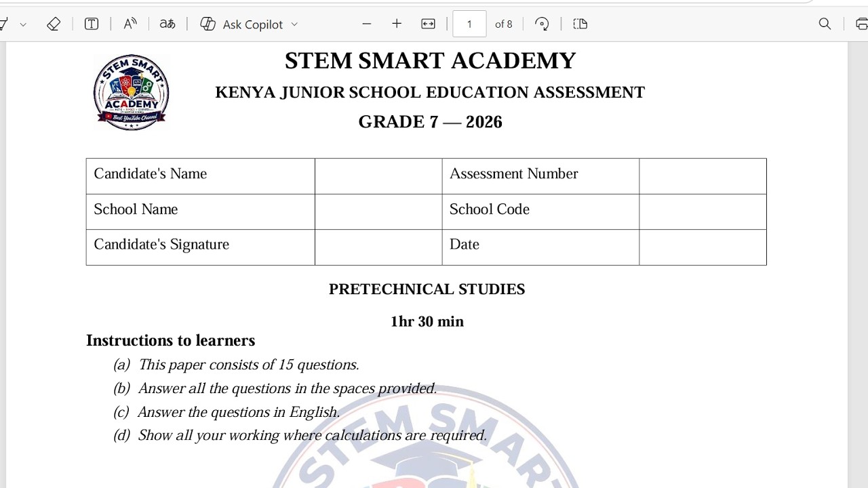Viewport: 868px width, 488px height.
Task: Choose the Add text tool icon
Action: pyautogui.click(x=92, y=24)
